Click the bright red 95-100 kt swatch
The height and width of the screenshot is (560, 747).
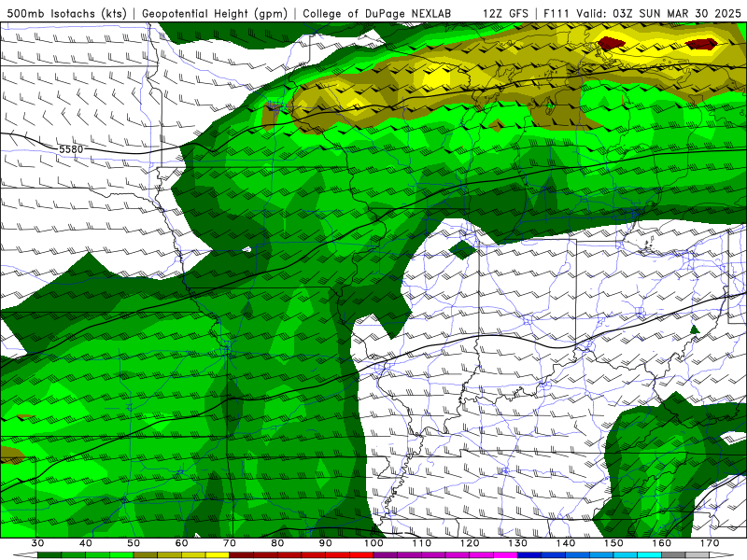click(x=361, y=554)
